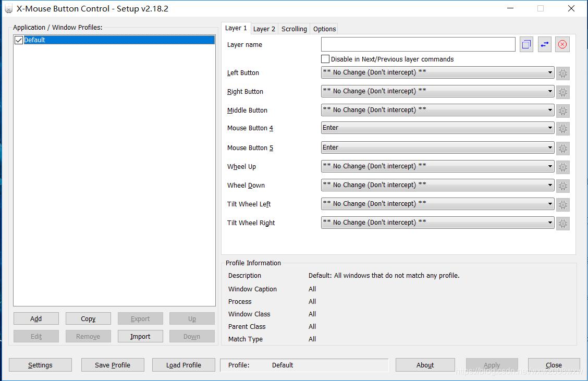Open the About dialog
The width and height of the screenshot is (588, 381).
(x=425, y=365)
